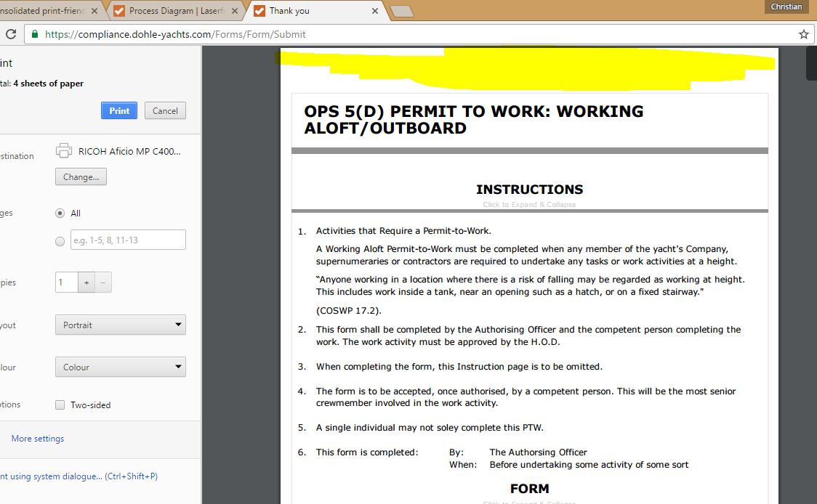Open a new browser tab

401,11
